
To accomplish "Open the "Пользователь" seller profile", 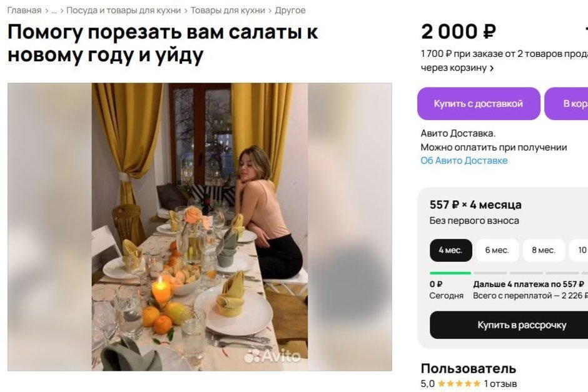I will pos(468,368).
